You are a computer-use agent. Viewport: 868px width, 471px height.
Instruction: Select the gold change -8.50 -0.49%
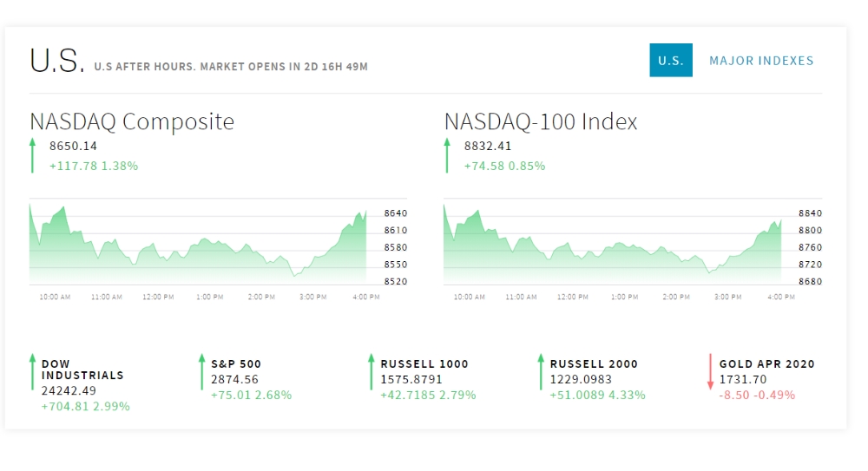click(x=757, y=396)
